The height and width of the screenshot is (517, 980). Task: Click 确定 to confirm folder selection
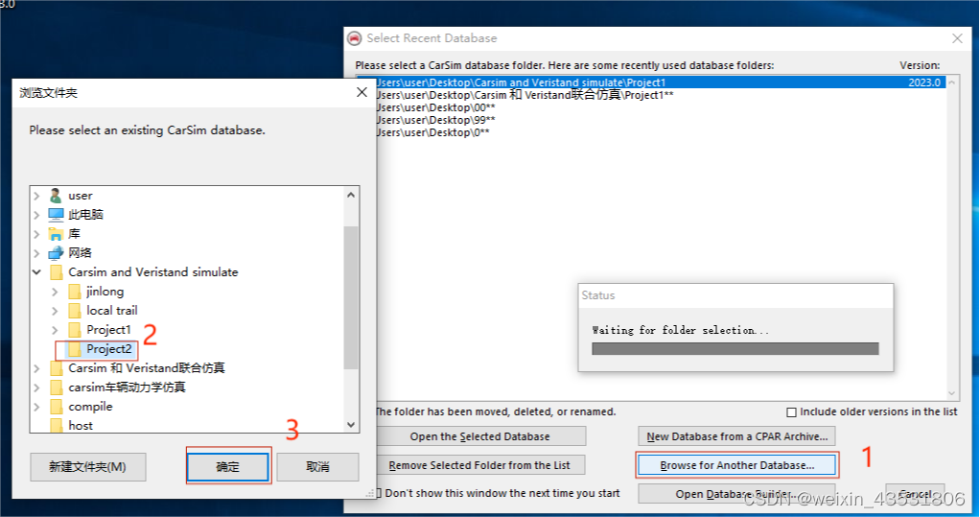coord(228,467)
